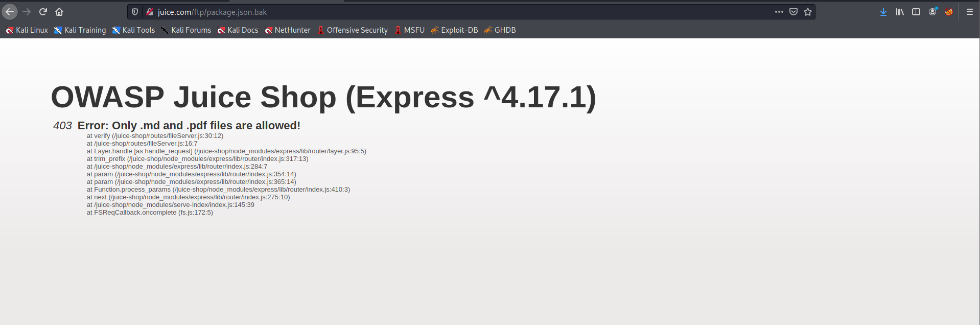Open the Library history and bookmarks
The image size is (980, 325).
coord(900,12)
